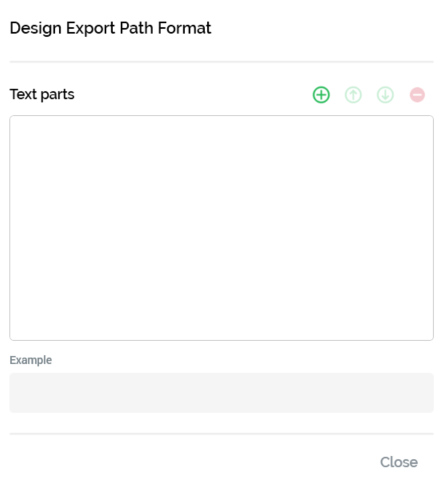Click the faded down-arrow circle icon
This screenshot has width=443, height=490.
385,95
